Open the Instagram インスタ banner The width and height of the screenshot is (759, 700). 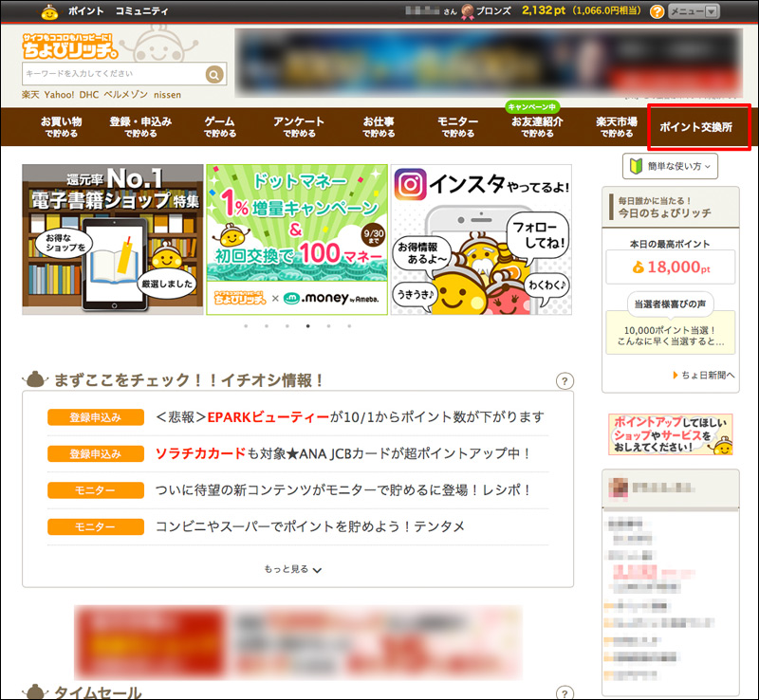481,240
